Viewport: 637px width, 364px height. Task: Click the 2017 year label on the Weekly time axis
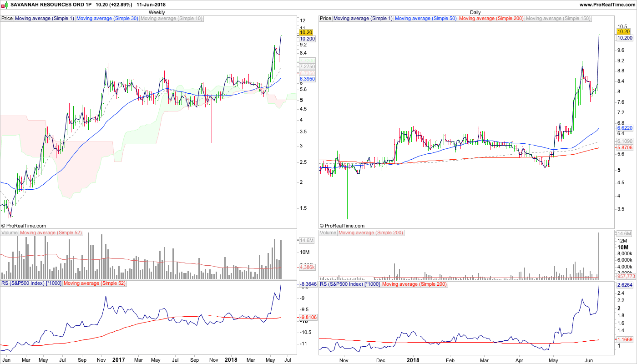click(119, 360)
